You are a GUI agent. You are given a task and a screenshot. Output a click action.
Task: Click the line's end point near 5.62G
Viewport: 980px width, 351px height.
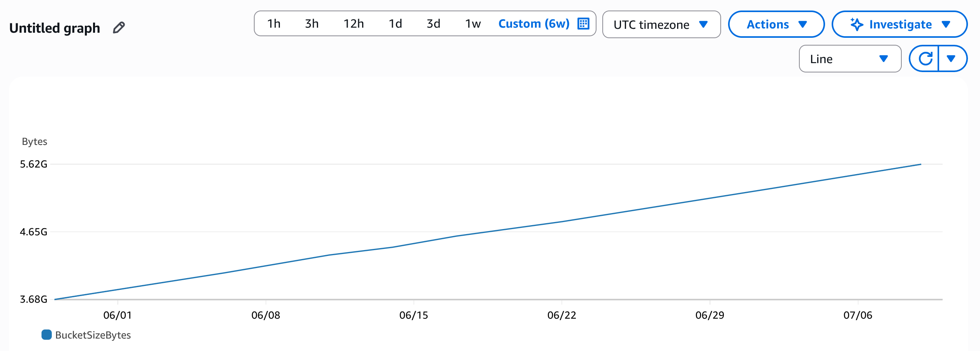pyautogui.click(x=920, y=164)
